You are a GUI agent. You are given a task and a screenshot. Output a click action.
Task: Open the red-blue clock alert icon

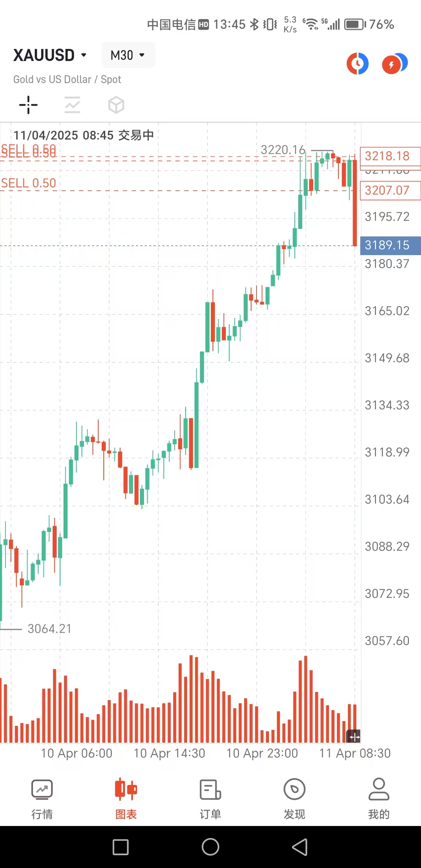click(x=357, y=64)
